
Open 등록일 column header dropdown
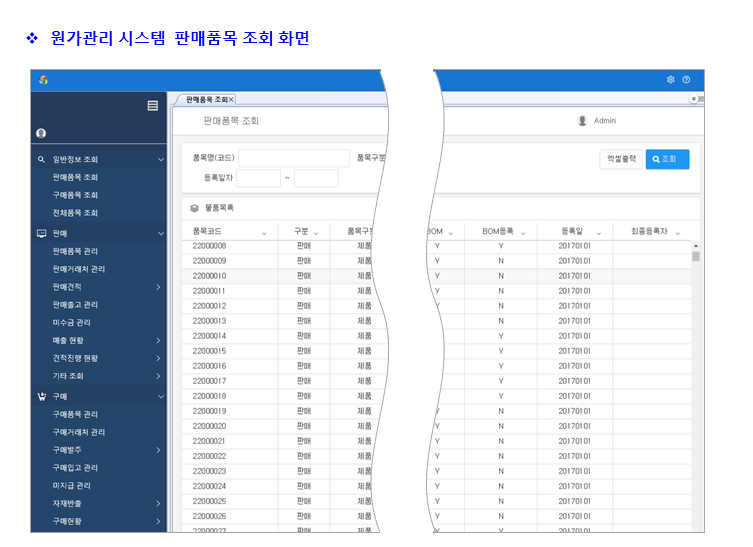pyautogui.click(x=599, y=233)
